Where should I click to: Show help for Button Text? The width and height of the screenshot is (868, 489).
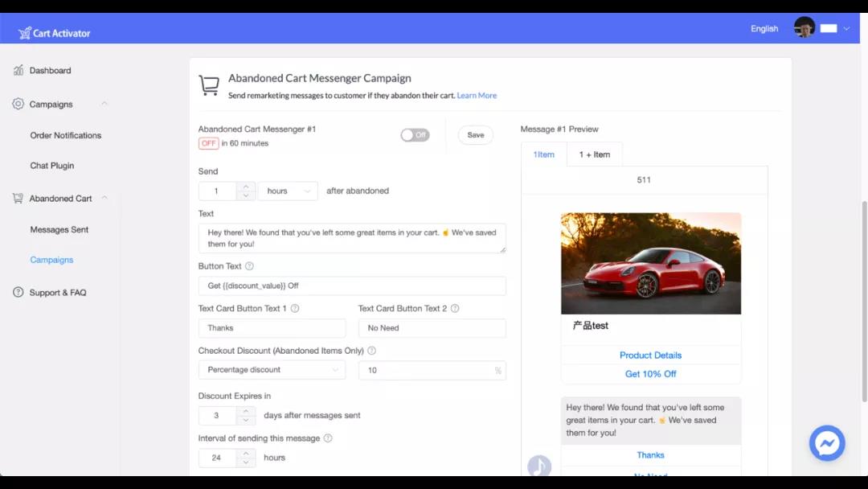click(x=249, y=266)
